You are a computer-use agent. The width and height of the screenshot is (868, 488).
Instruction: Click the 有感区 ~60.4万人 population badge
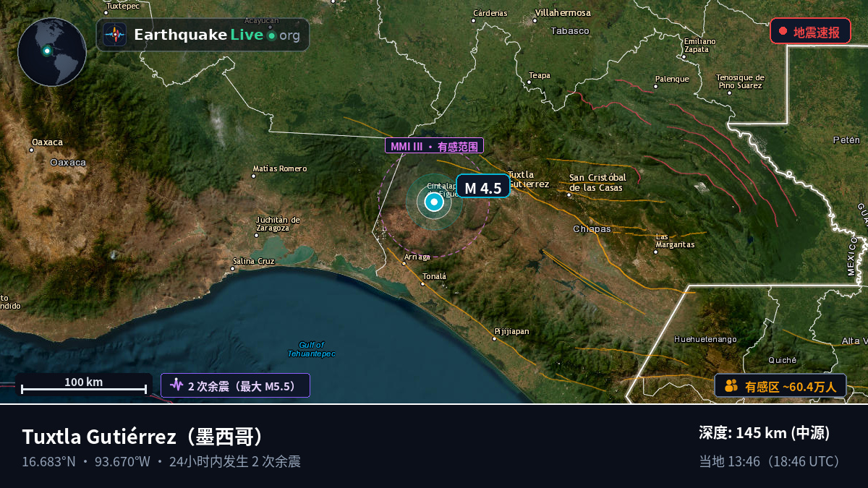(x=780, y=386)
